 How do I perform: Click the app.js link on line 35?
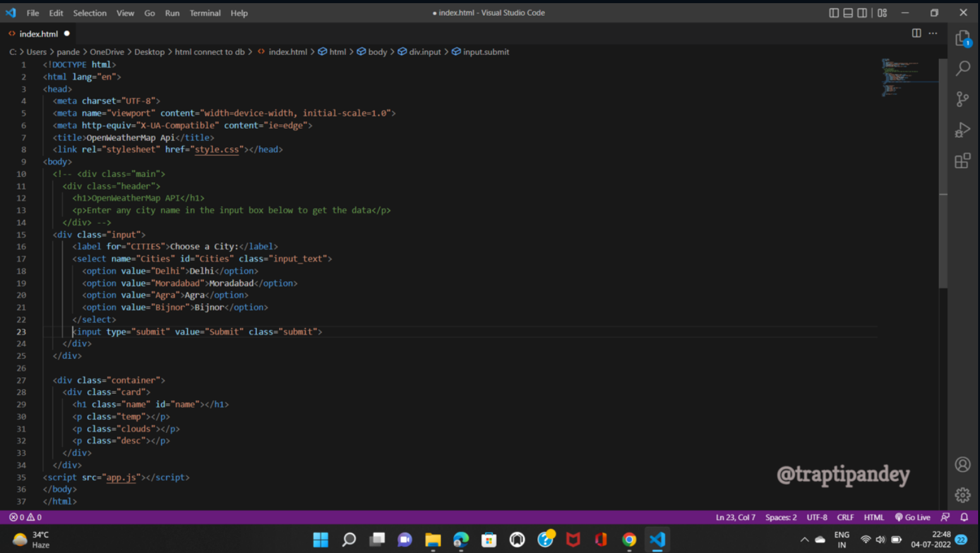click(x=121, y=478)
